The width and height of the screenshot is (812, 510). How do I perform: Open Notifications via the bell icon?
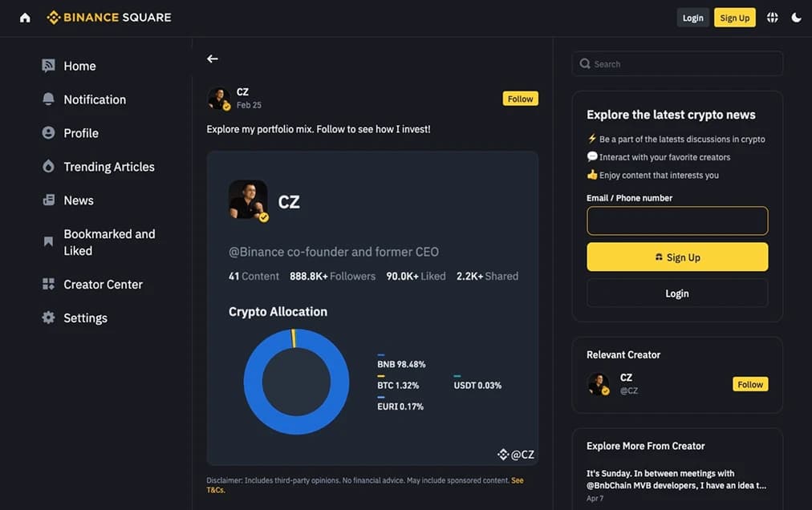[48, 99]
